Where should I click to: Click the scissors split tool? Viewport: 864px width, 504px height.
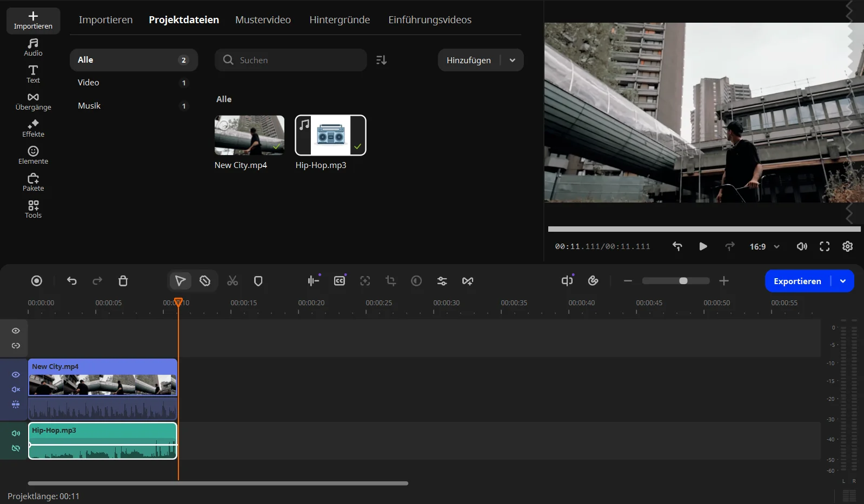(x=232, y=281)
